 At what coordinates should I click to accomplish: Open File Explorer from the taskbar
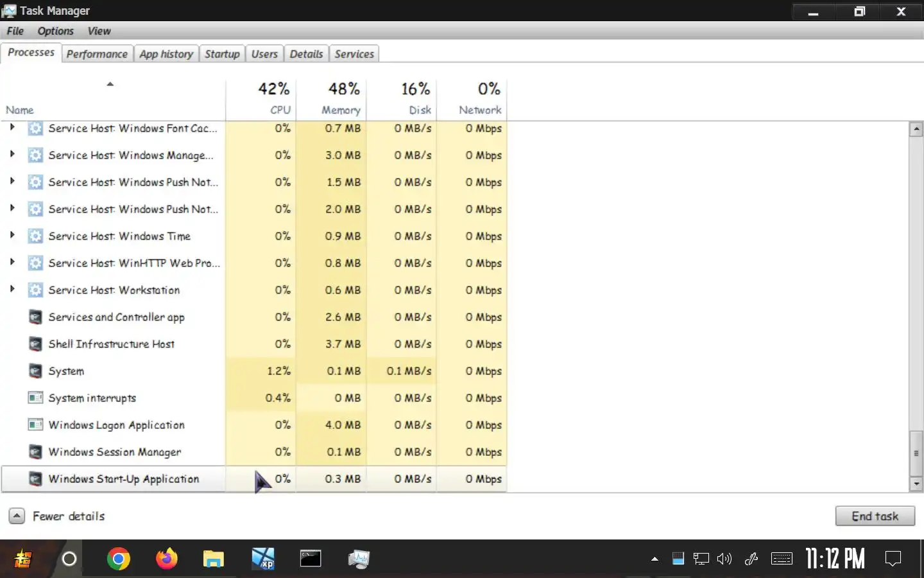click(214, 559)
